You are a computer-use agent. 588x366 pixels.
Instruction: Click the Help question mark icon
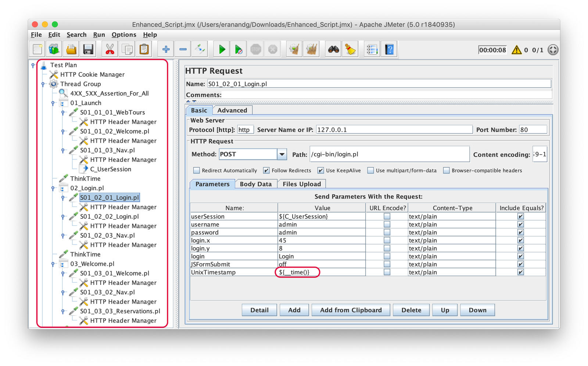click(x=389, y=49)
